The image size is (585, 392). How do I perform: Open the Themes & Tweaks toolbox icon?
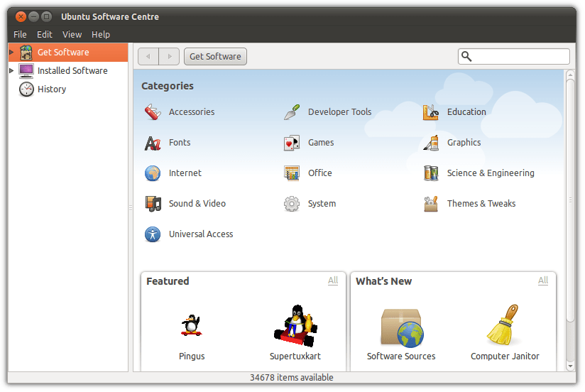[x=431, y=204]
